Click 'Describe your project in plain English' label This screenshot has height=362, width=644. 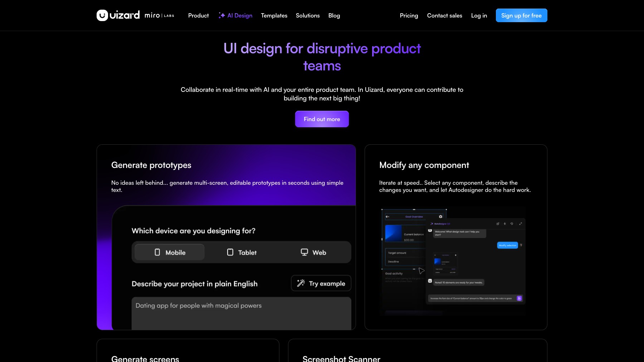195,284
